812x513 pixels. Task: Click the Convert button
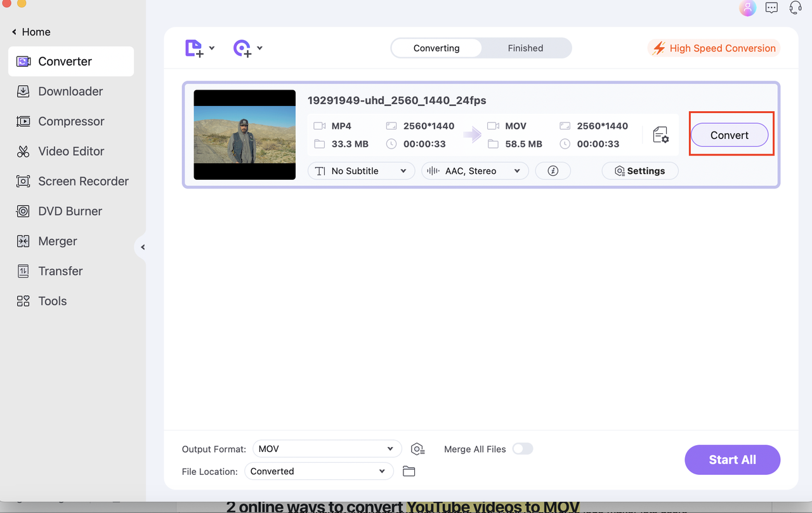pos(730,135)
